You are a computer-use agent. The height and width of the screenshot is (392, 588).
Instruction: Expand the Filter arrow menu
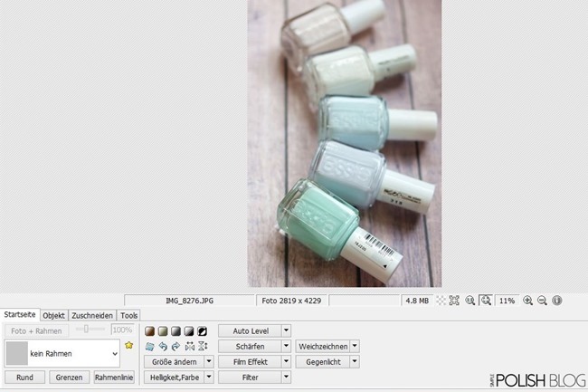click(x=286, y=377)
